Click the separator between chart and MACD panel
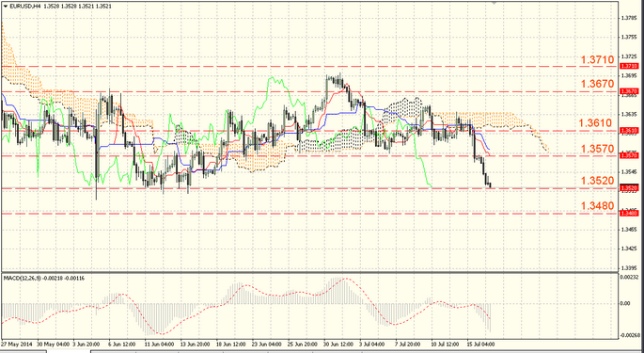Image resolution: width=644 pixels, height=353 pixels. pos(310,272)
